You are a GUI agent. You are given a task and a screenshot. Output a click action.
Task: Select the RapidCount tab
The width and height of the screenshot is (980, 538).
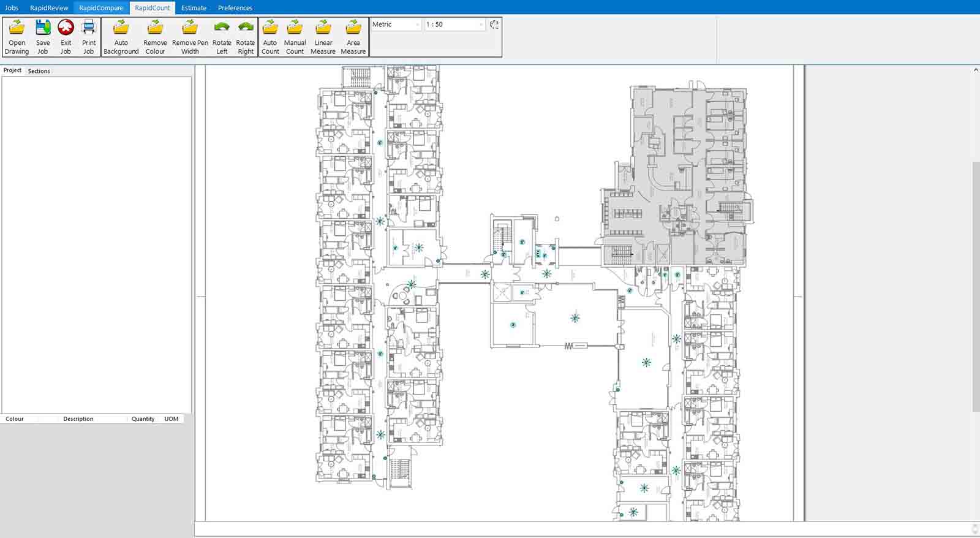pyautogui.click(x=153, y=7)
